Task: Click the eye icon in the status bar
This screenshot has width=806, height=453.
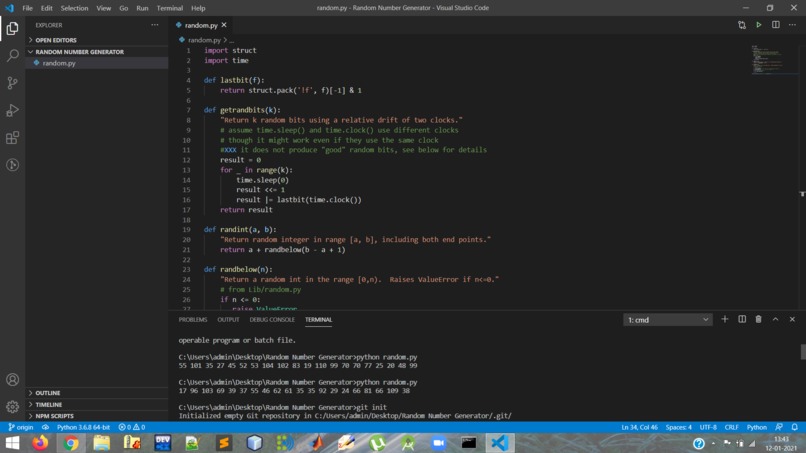Action: pyautogui.click(x=45, y=427)
